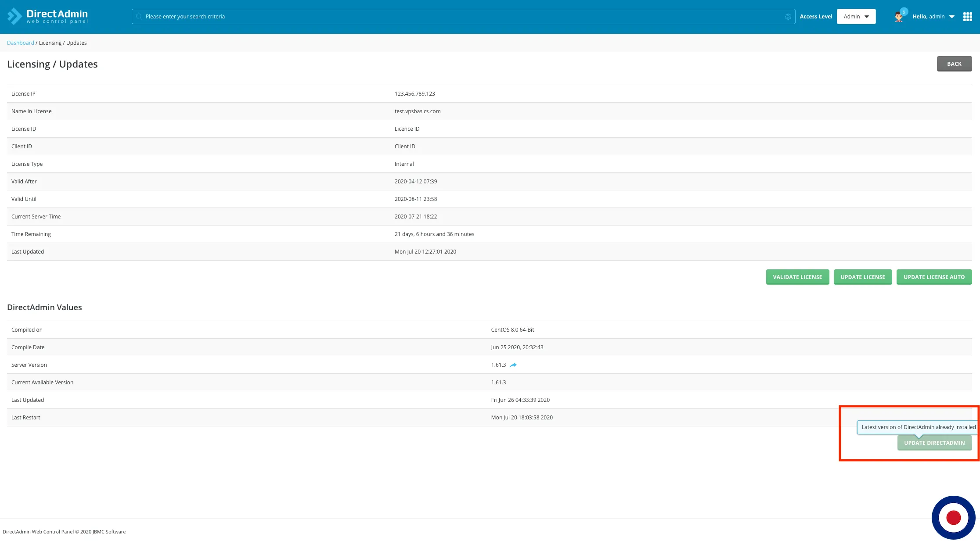Click the admin user avatar icon
This screenshot has width=980, height=544.
click(x=898, y=18)
